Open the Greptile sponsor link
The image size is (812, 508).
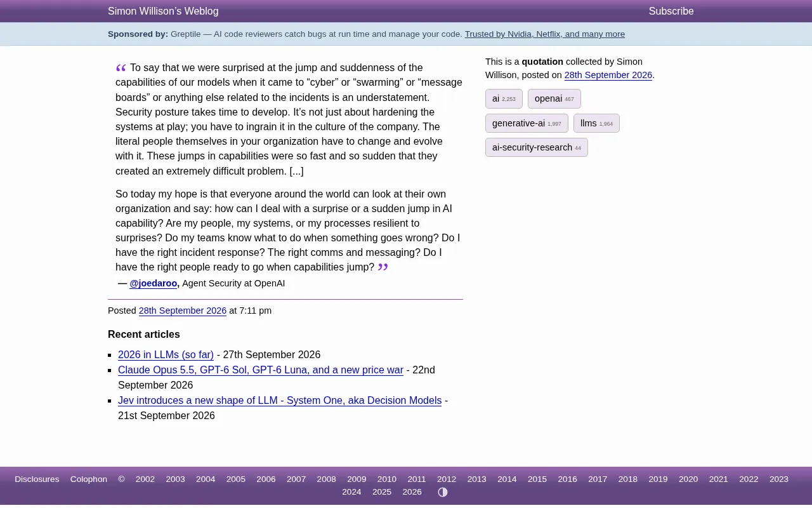[x=544, y=34]
